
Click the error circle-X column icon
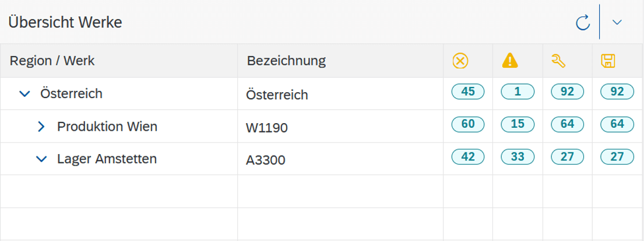tap(460, 61)
